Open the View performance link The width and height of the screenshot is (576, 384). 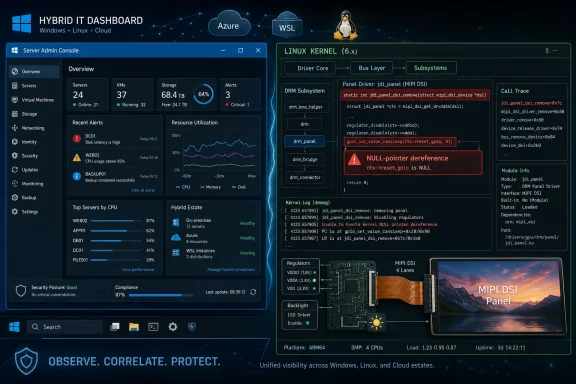pyautogui.click(x=138, y=269)
